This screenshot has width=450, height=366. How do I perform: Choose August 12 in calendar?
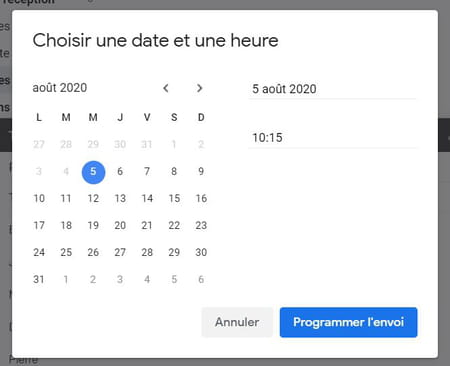click(x=93, y=198)
